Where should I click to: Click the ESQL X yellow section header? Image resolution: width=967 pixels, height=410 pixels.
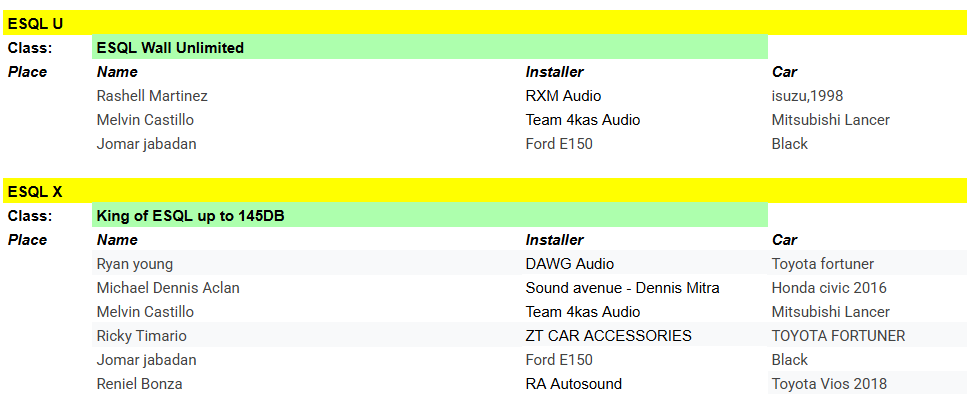pyautogui.click(x=35, y=191)
